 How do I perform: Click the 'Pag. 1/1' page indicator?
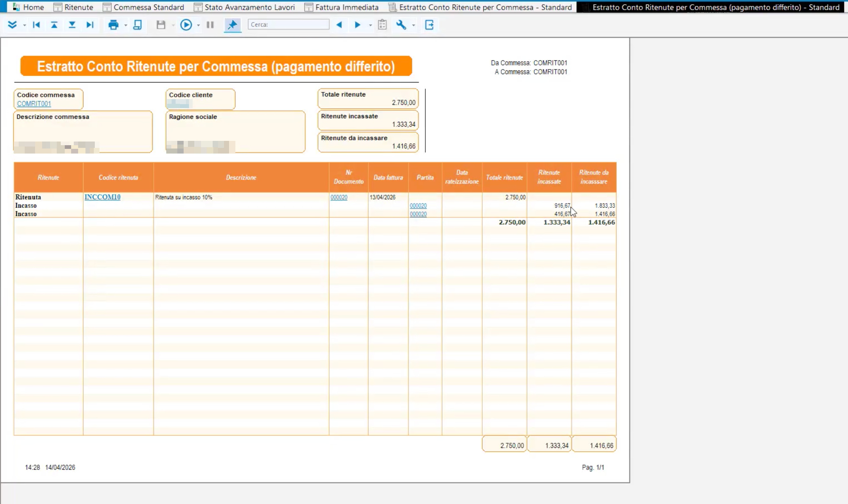point(593,467)
